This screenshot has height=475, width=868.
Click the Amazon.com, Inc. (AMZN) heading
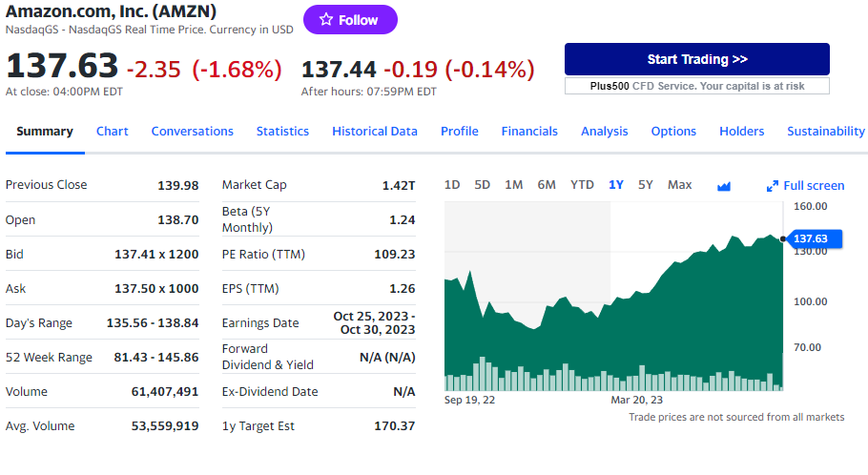(x=111, y=11)
